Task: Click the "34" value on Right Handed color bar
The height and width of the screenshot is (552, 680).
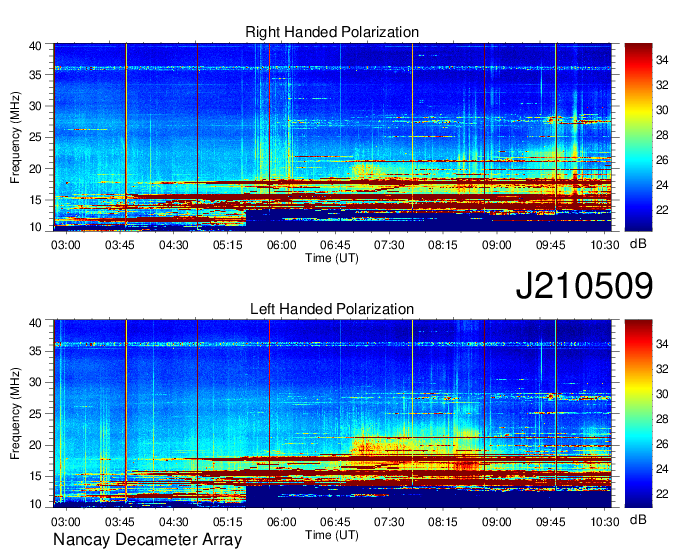Action: (662, 60)
